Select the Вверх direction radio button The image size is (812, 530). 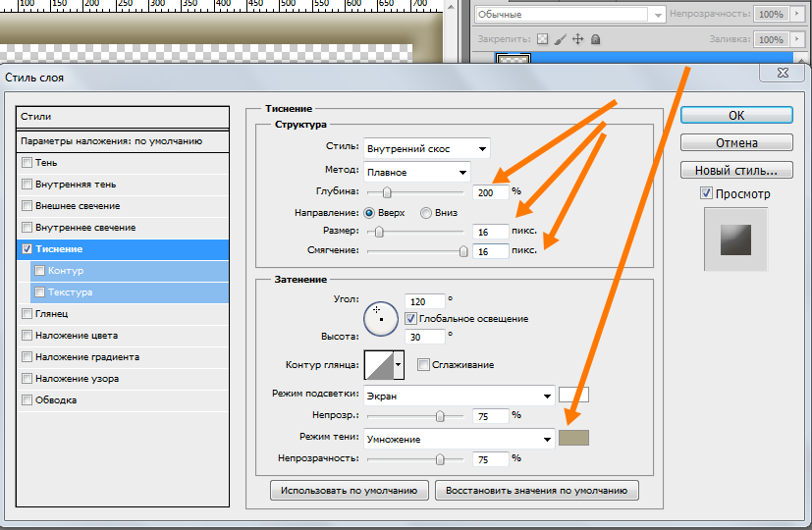pyautogui.click(x=369, y=213)
